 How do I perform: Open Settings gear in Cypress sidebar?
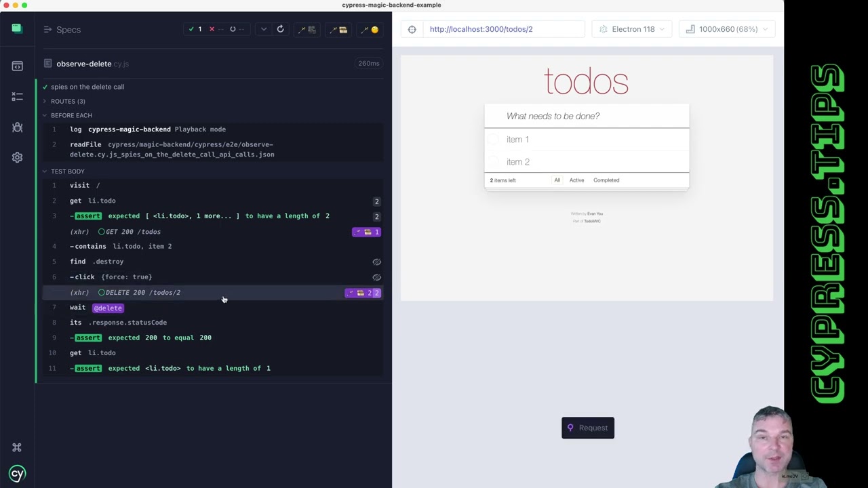(x=17, y=157)
